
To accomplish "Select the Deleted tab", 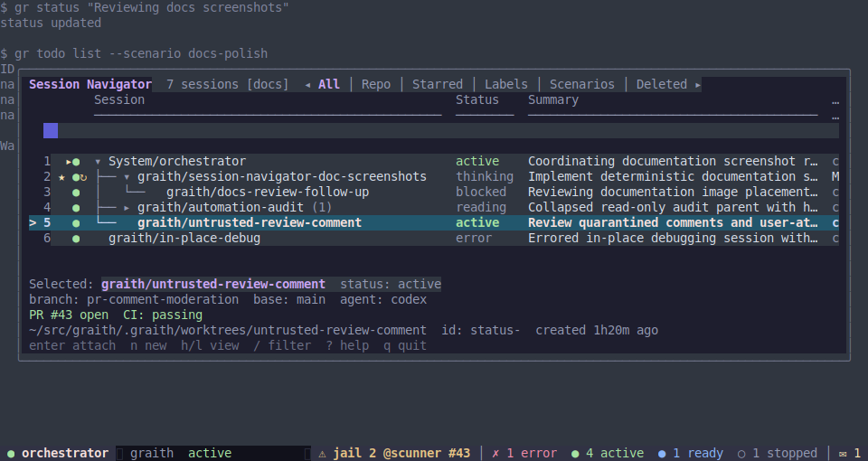I will [662, 84].
